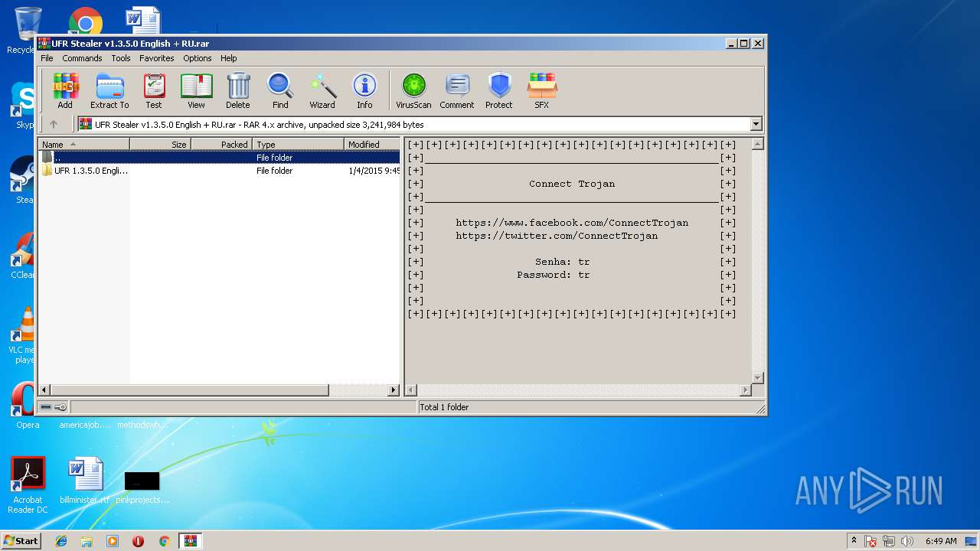Run the Test archive tool
This screenshot has height=551, width=980.
[154, 91]
